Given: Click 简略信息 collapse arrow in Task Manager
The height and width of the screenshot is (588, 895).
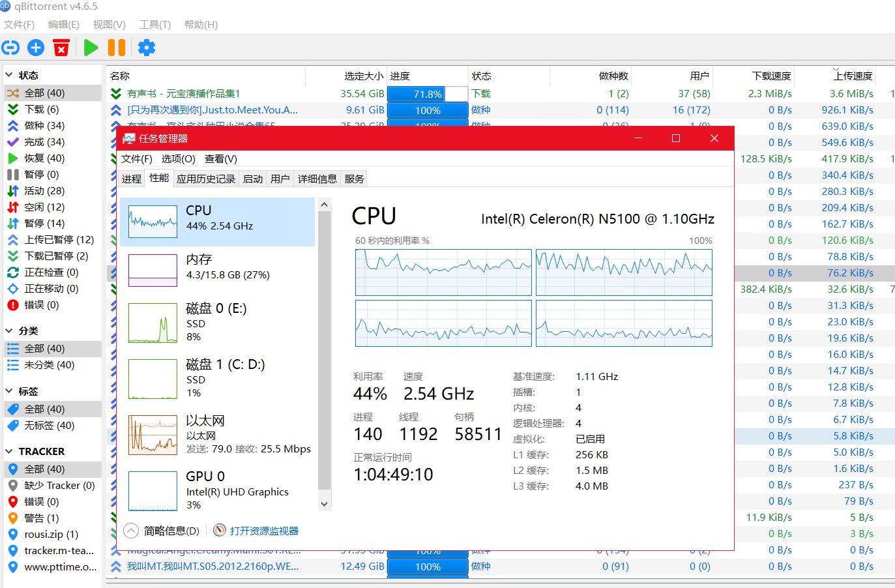Looking at the screenshot, I should 131,531.
